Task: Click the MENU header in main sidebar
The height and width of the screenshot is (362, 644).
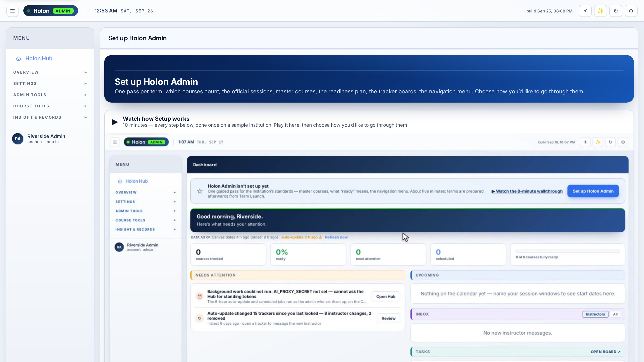Action: tap(50, 38)
